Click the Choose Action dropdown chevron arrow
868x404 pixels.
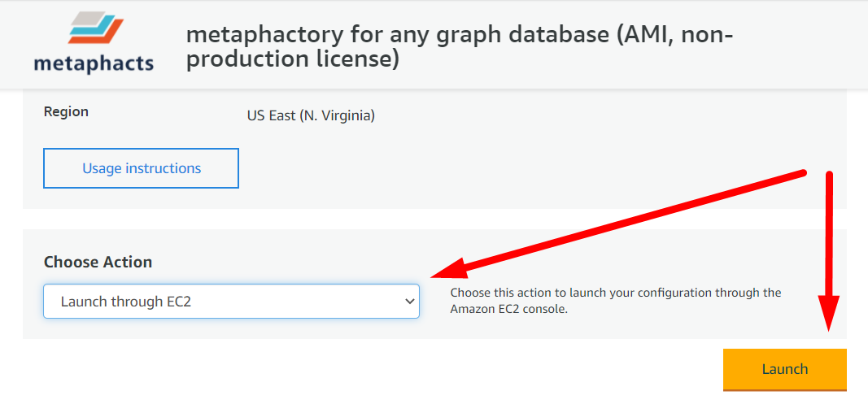coord(409,302)
